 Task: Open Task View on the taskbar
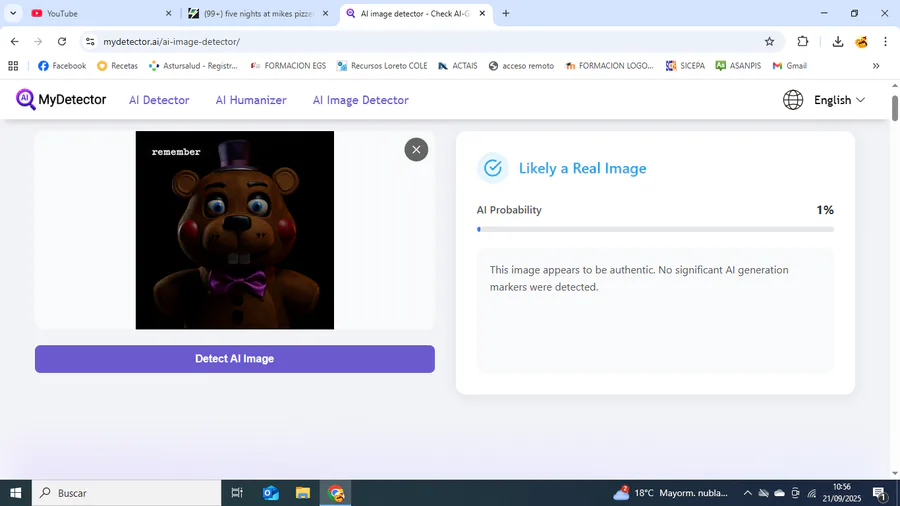pos(236,493)
